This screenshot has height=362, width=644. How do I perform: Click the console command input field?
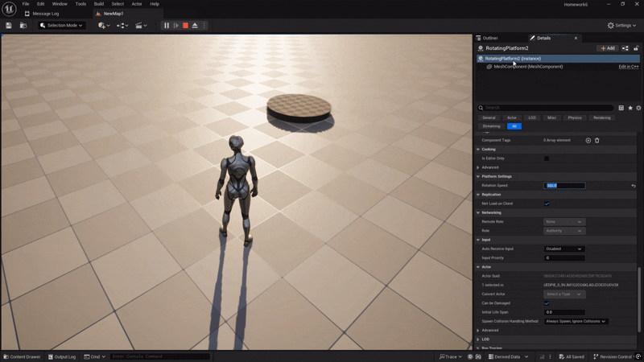pyautogui.click(x=160, y=356)
